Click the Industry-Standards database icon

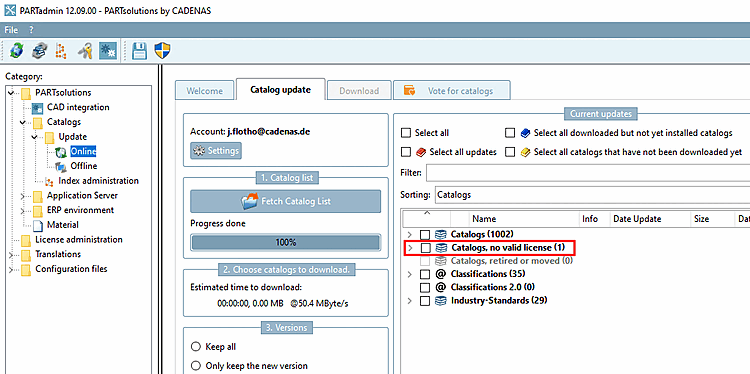click(441, 301)
